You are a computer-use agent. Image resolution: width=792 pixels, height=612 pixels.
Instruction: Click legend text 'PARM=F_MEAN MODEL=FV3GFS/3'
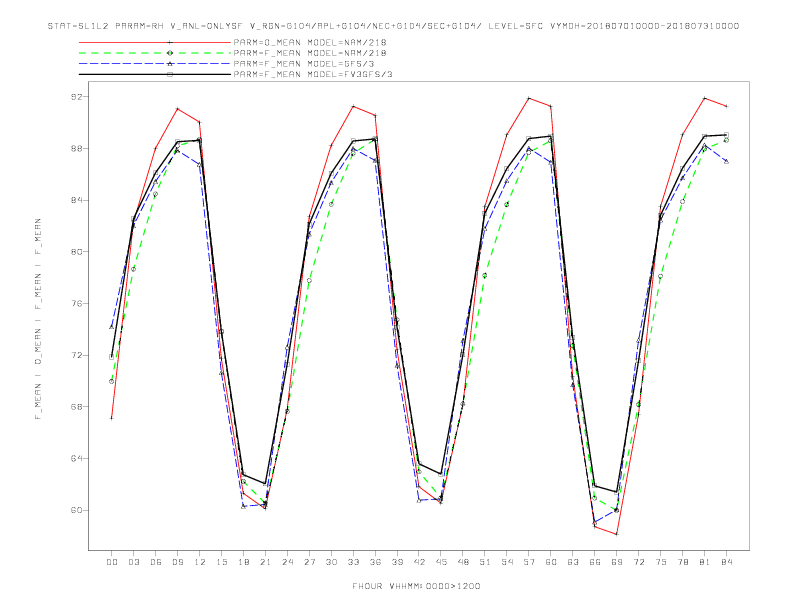[x=313, y=74]
